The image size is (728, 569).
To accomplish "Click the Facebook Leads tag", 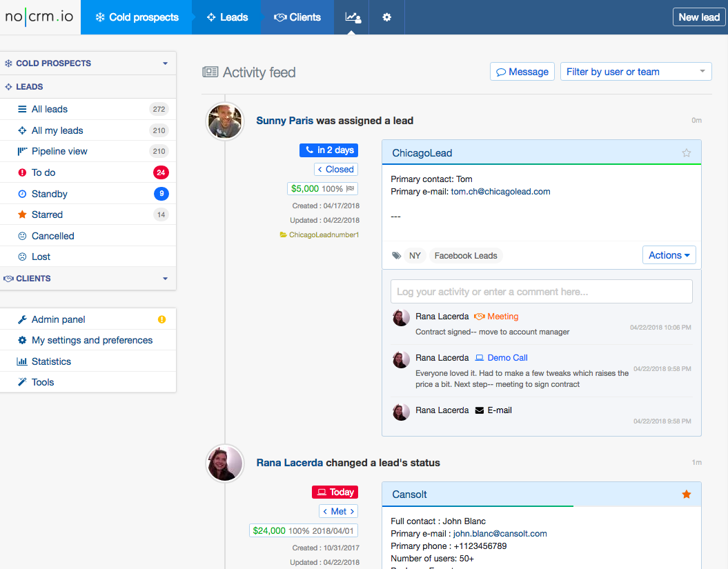I will tap(466, 256).
